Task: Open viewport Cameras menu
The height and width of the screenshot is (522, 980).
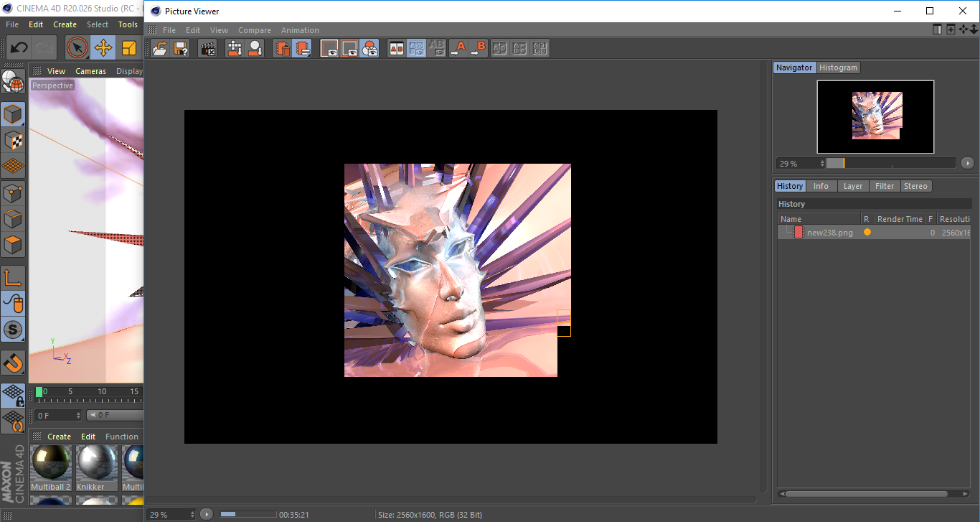Action: (x=91, y=71)
